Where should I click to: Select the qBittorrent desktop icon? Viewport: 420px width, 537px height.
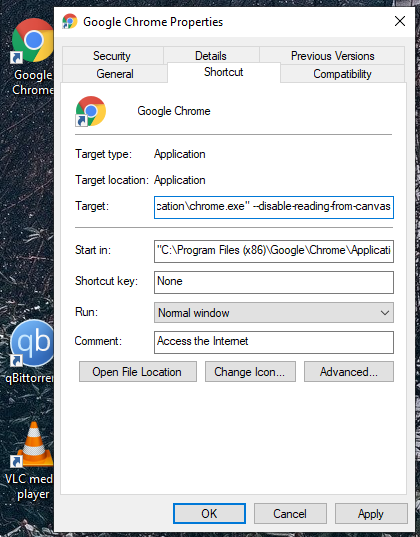32,342
